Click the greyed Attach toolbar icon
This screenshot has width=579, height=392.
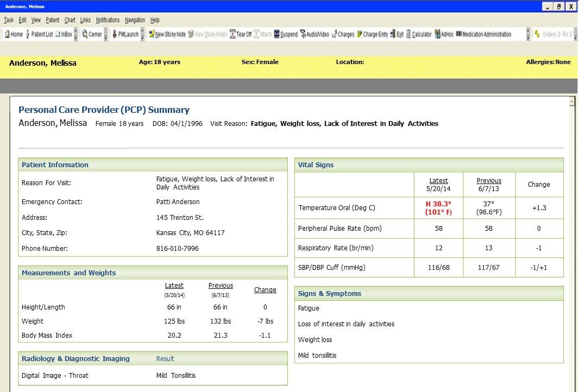pos(262,34)
